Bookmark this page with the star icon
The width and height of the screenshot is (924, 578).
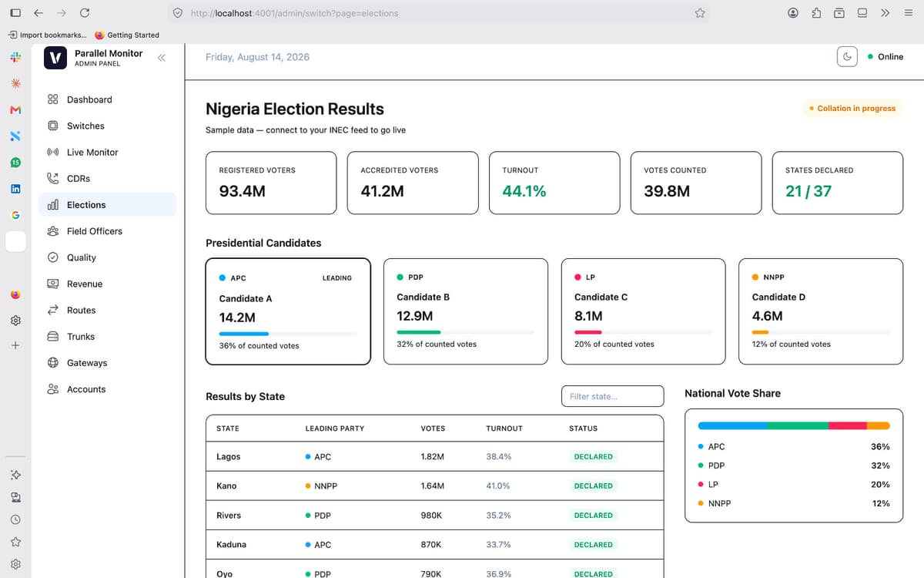coord(700,13)
